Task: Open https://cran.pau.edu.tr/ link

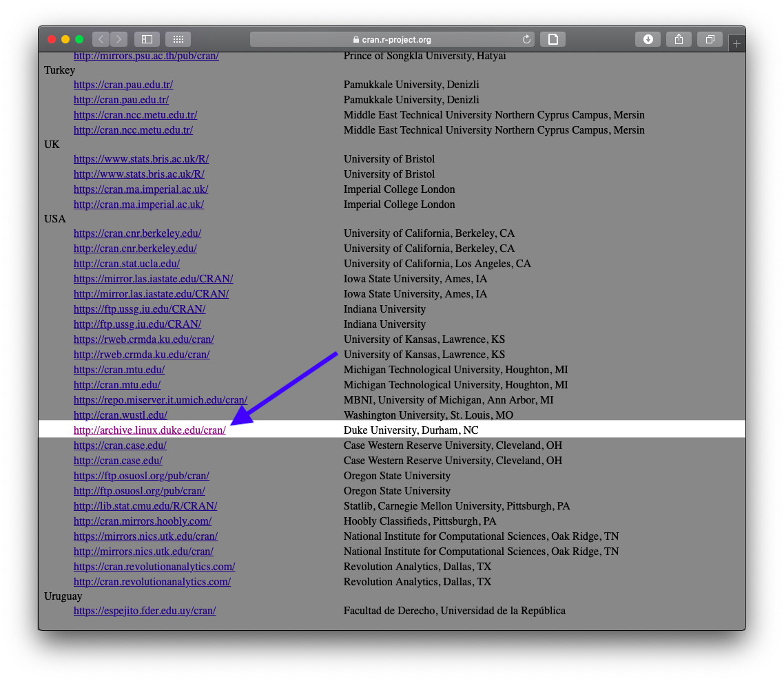Action: click(123, 85)
